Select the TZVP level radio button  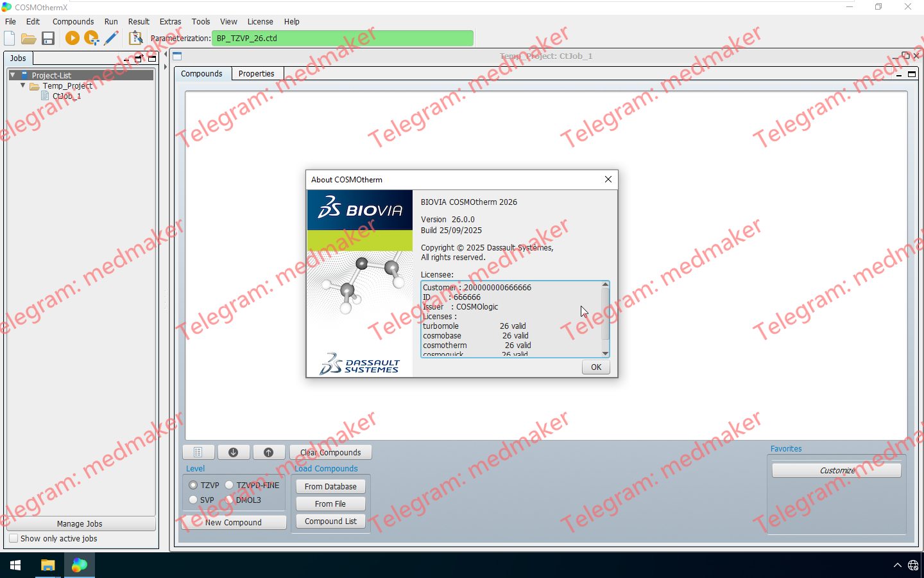click(x=193, y=486)
